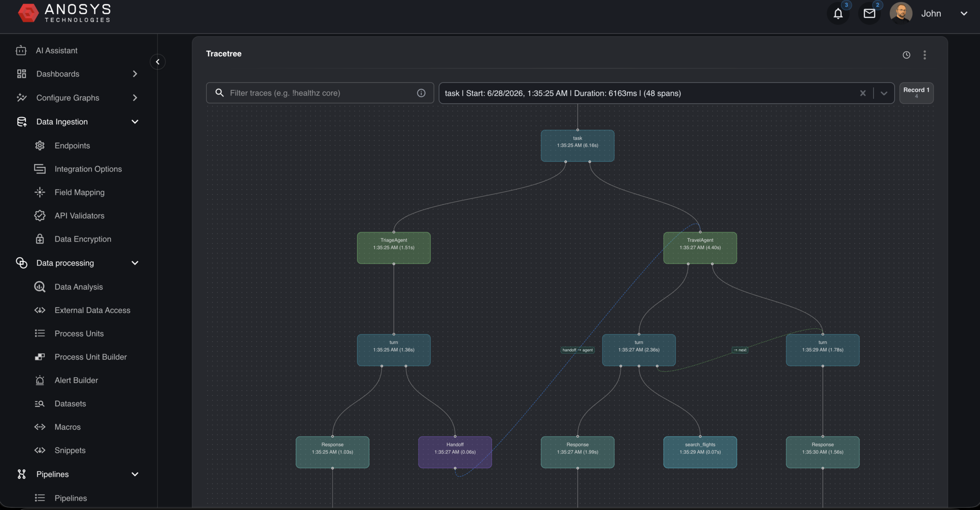Select the task root node
Screen dimensions: 980x510
[578, 146]
